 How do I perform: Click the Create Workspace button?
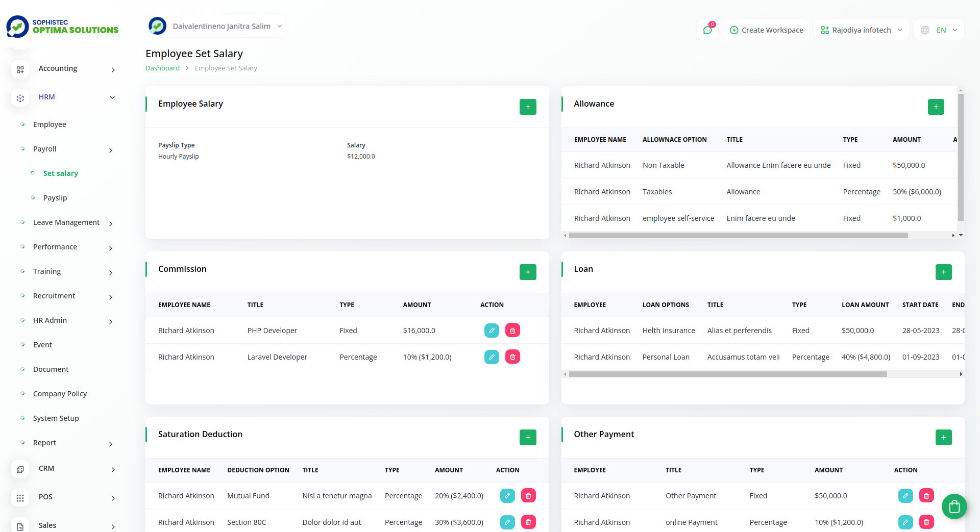[x=766, y=30]
